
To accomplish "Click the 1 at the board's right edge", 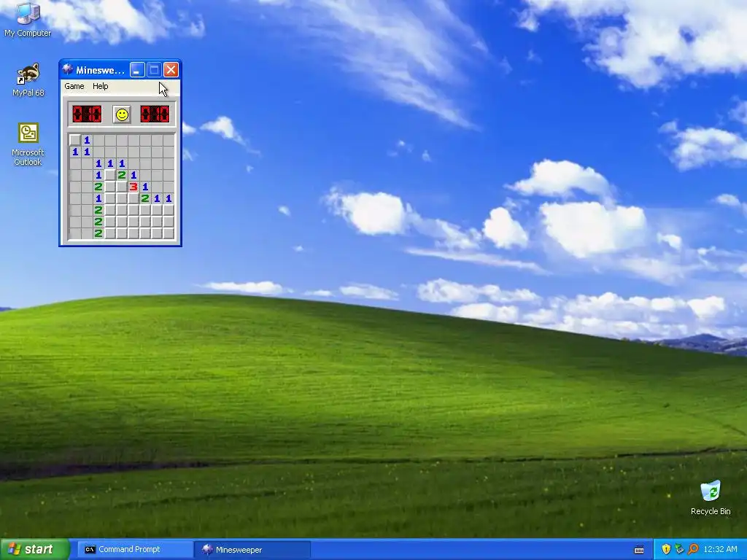I will click(x=169, y=198).
